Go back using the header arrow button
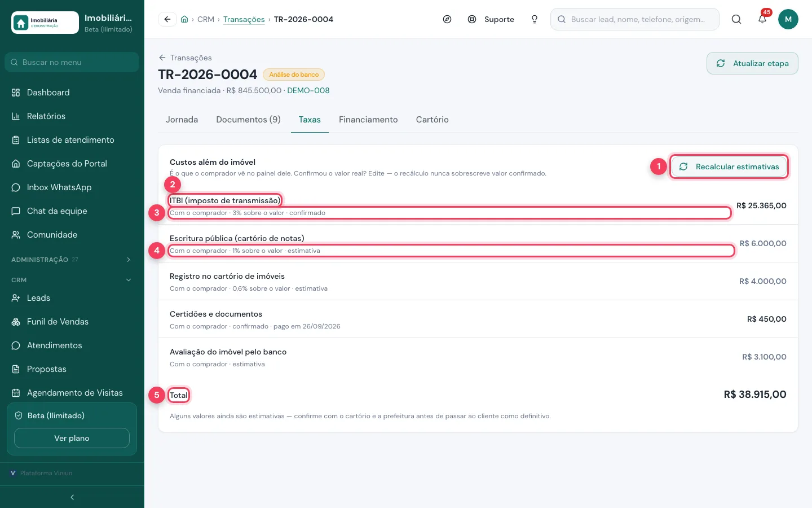 (x=167, y=19)
